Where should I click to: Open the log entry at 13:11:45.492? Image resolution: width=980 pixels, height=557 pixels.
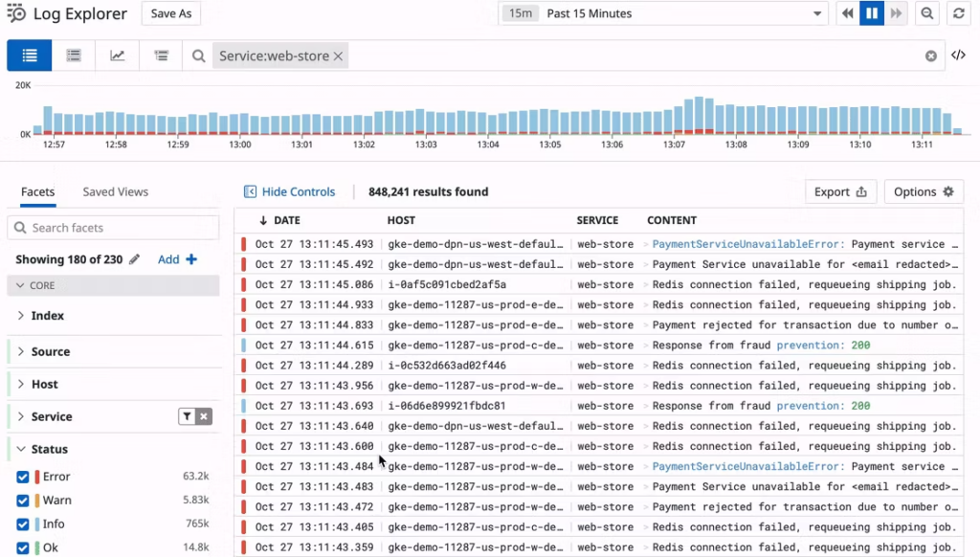(599, 264)
